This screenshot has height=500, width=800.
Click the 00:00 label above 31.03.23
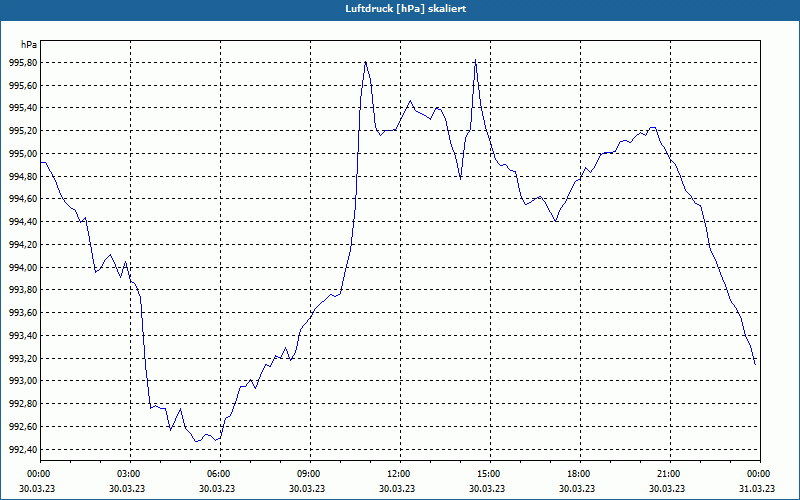pyautogui.click(x=760, y=474)
